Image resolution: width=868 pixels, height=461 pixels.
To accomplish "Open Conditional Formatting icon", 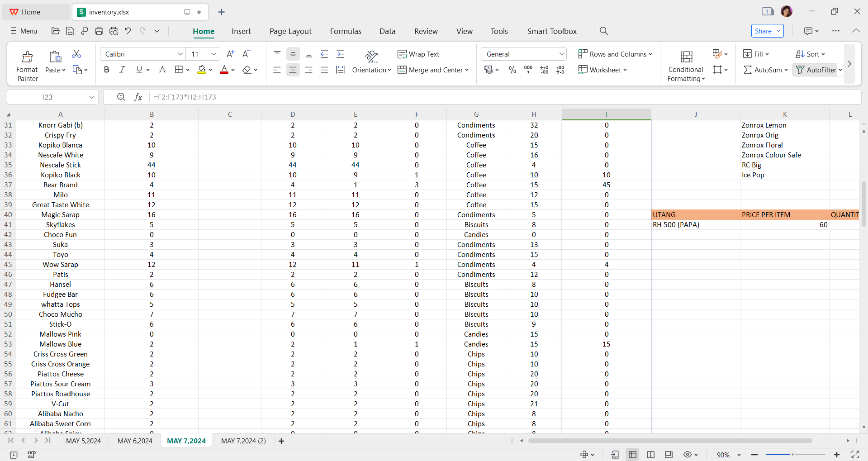I will click(x=686, y=57).
